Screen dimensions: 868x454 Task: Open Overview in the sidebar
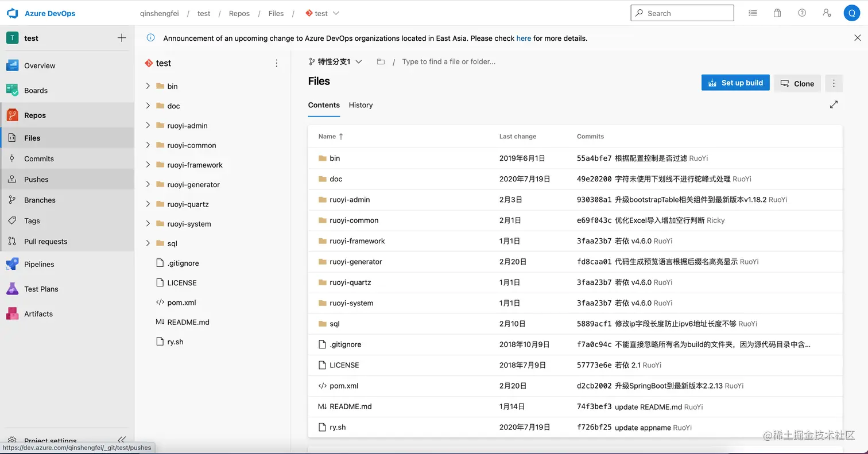point(67,65)
